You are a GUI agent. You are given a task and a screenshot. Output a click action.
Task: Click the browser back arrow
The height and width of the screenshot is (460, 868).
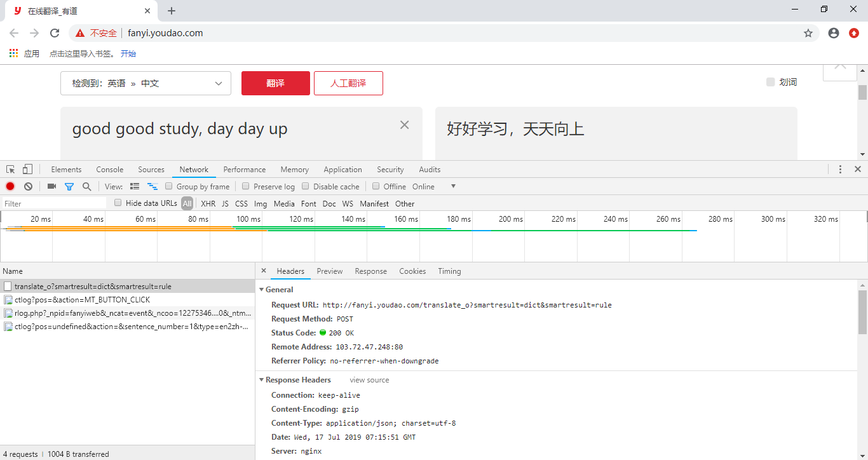(x=14, y=33)
